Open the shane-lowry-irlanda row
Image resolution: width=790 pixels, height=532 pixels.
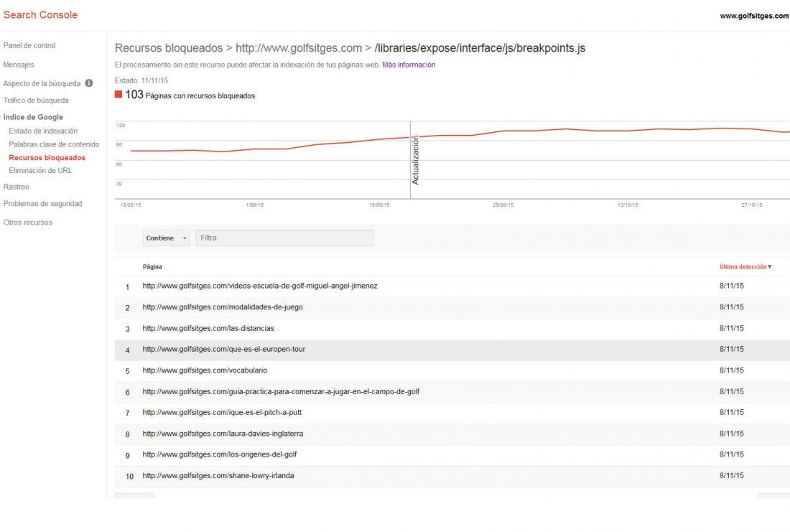pyautogui.click(x=452, y=476)
